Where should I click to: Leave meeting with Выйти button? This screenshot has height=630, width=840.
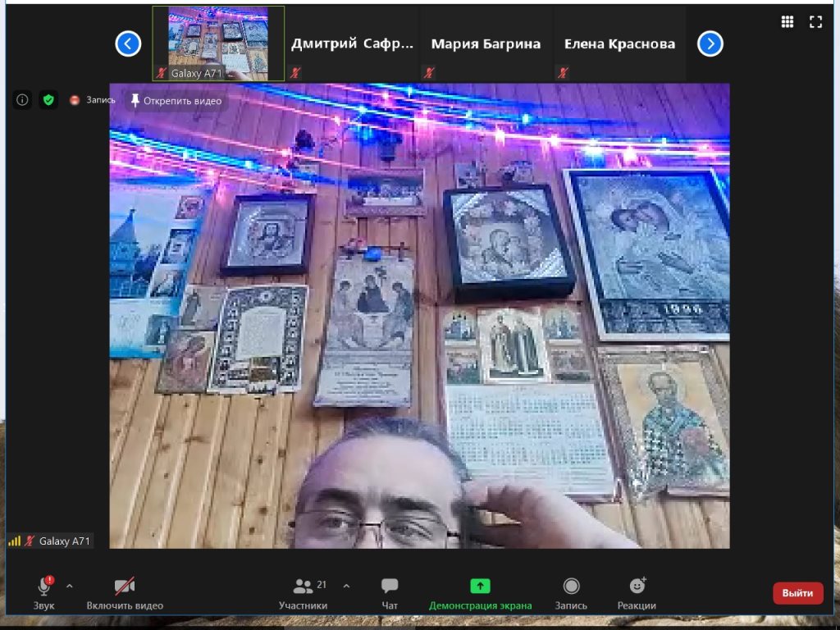coord(797,593)
